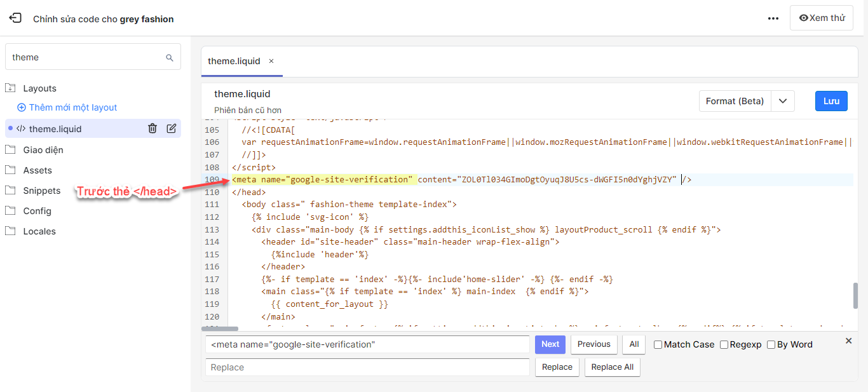Enable the Regexp checkbox
This screenshot has height=392, width=868.
(x=724, y=344)
